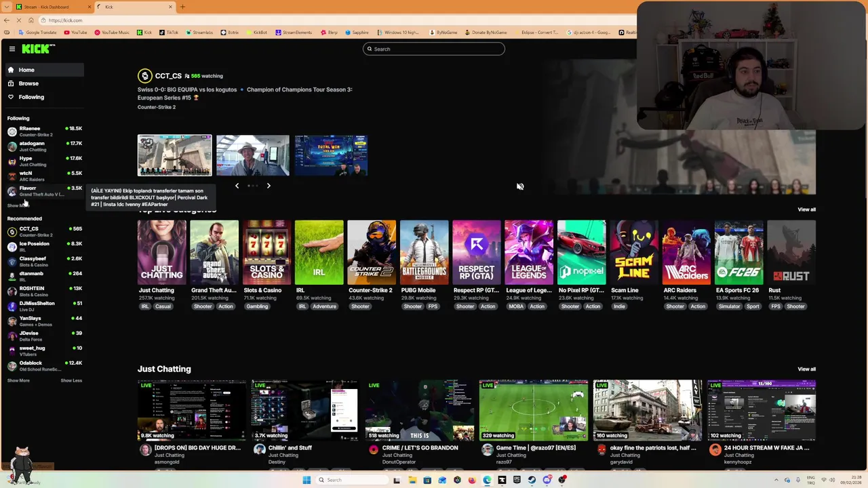
Task: Open wtcN in the Following list
Action: click(x=44, y=176)
